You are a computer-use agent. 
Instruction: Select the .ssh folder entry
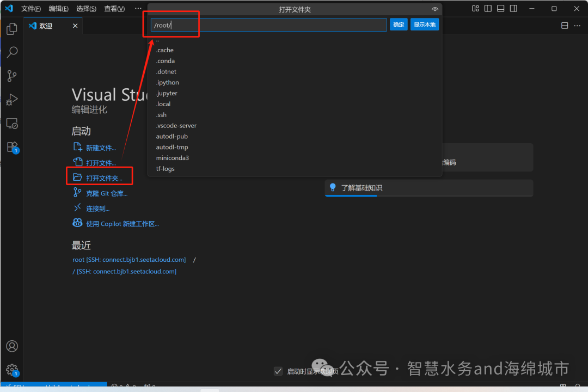tap(295, 115)
